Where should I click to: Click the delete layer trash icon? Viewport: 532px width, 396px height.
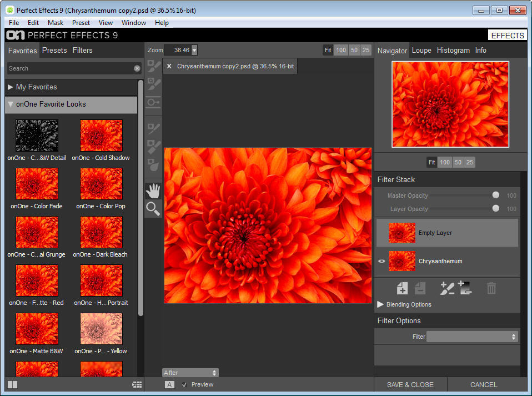[491, 288]
